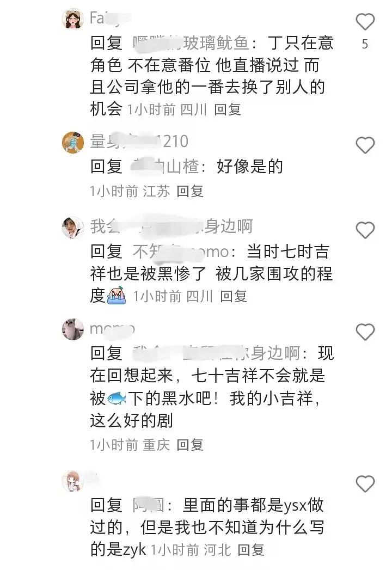This screenshot has width=392, height=570.
Task: Open username ending in 身边啊 in third comment
Action: (171, 226)
